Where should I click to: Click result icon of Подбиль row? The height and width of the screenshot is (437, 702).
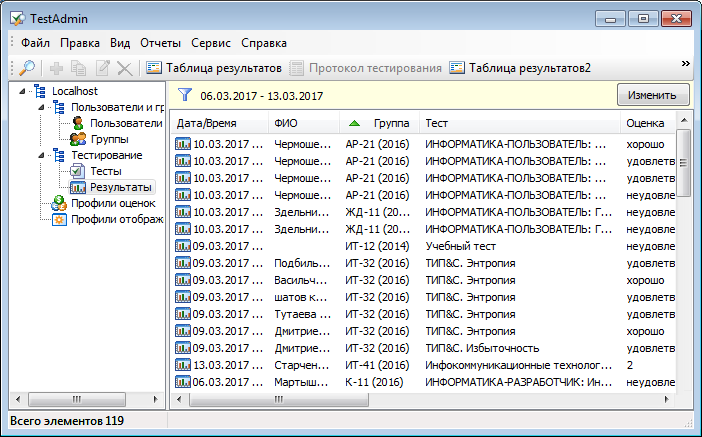pos(183,263)
